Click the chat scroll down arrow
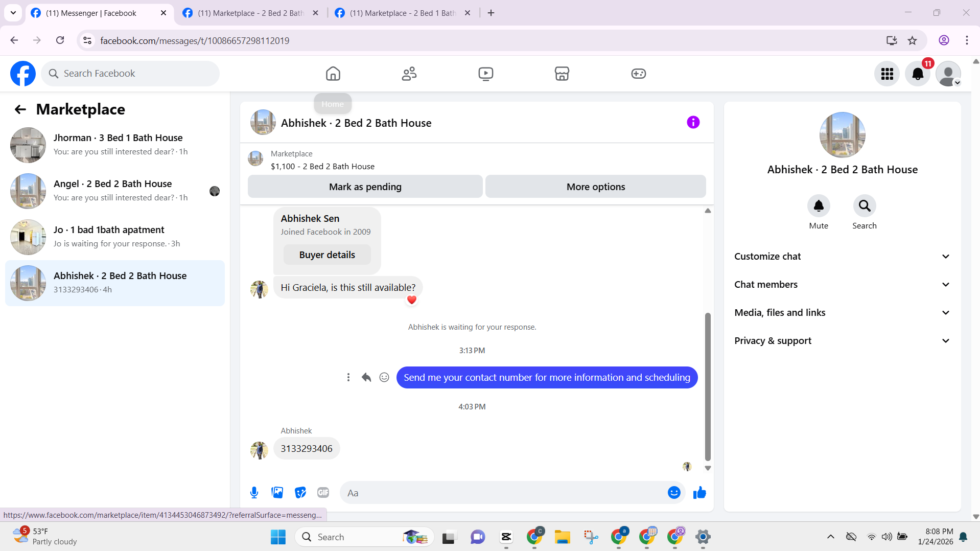This screenshot has height=551, width=980. tap(708, 468)
